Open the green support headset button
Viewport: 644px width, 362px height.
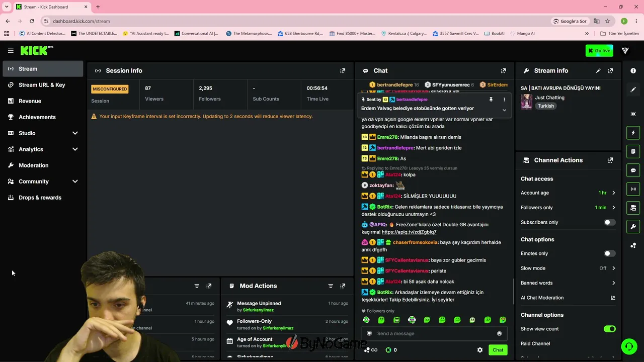click(628, 346)
